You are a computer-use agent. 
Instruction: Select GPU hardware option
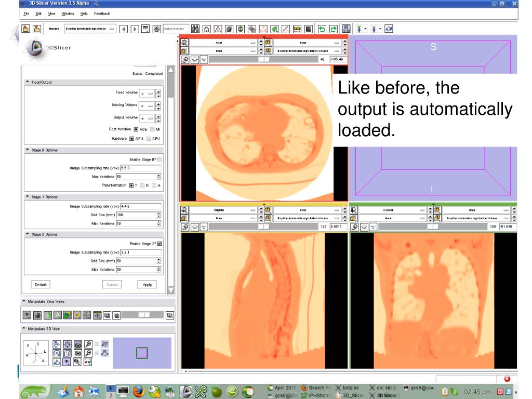131,138
